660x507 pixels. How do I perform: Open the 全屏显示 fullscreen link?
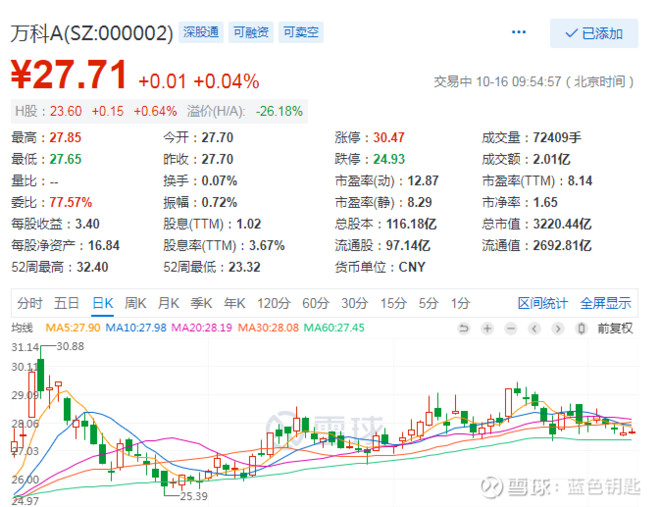(605, 303)
